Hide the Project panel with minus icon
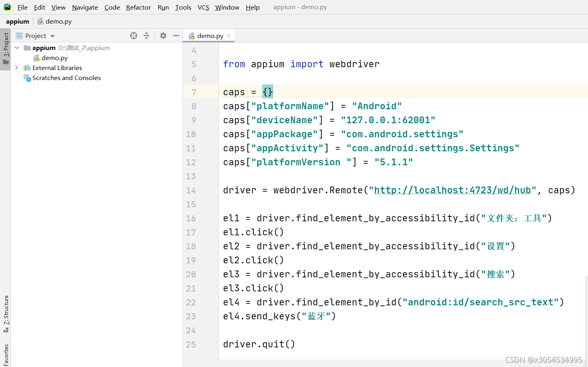The width and height of the screenshot is (588, 367). [x=176, y=36]
